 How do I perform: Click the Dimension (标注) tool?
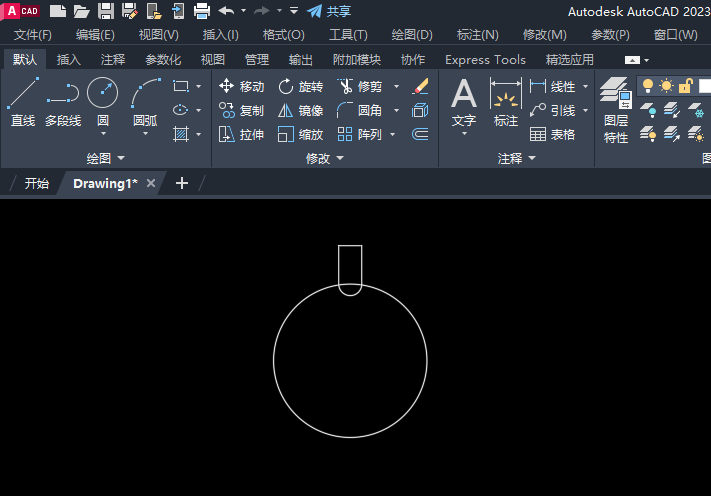coord(506,102)
